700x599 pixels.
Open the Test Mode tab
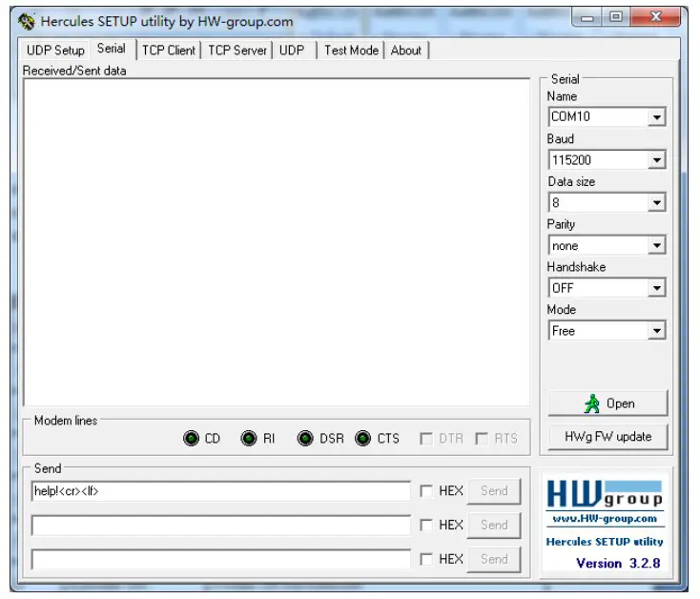pos(351,50)
